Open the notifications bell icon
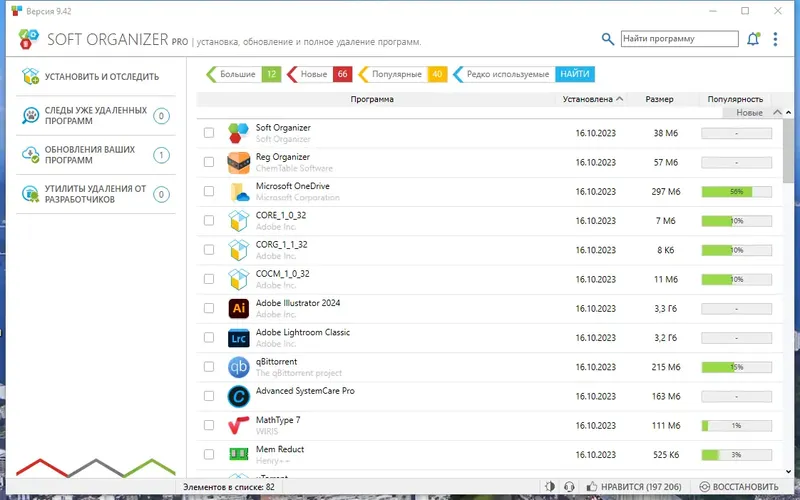Screen dimensions: 800x500 (753, 39)
